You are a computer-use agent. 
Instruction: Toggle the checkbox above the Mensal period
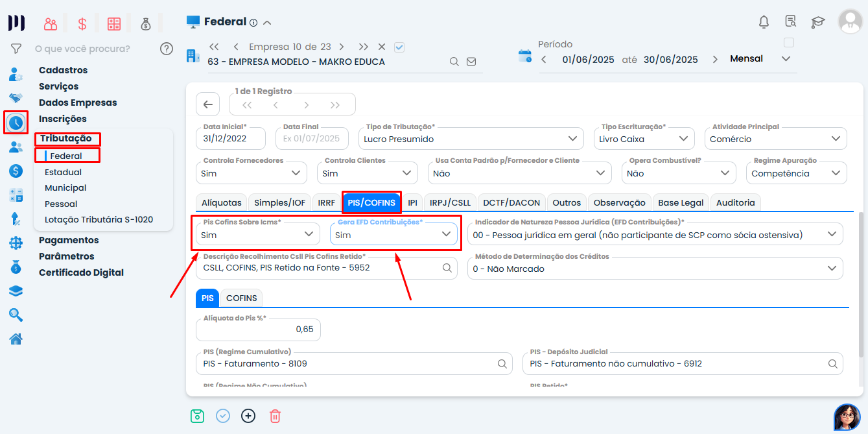789,43
